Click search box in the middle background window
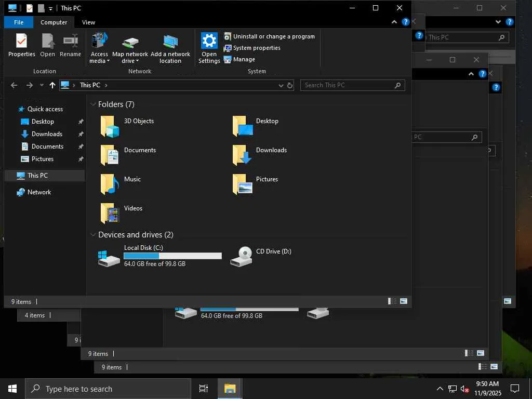Viewport: 532px width, 399px height. pyautogui.click(x=446, y=137)
